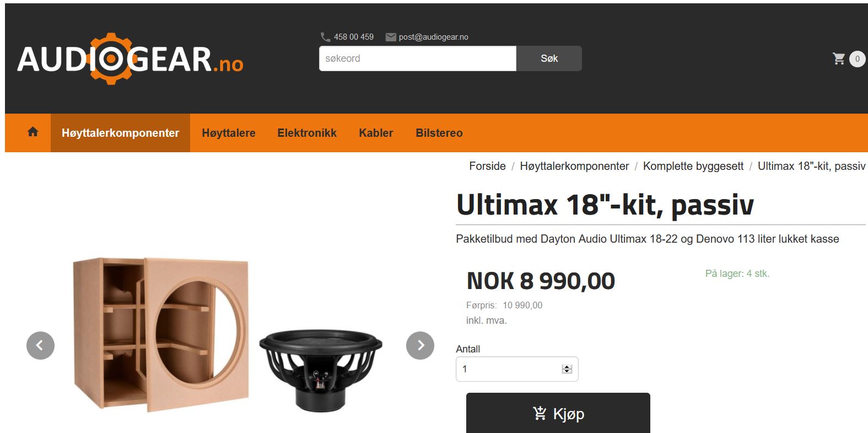
Task: Show the next product image
Action: pos(420,345)
